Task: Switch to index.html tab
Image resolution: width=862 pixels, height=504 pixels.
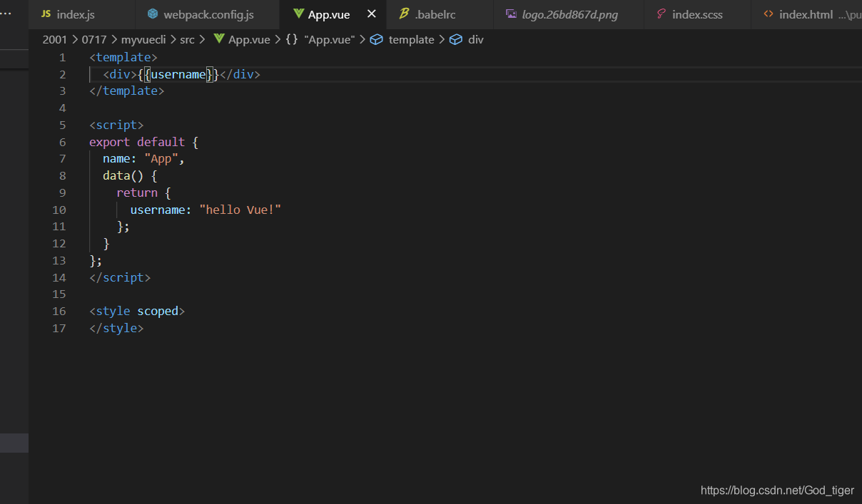Action: [806, 14]
